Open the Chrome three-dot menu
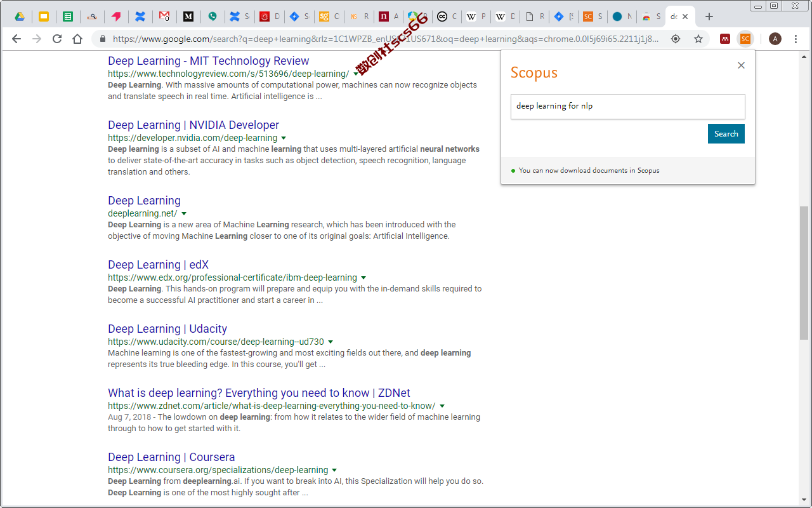812x508 pixels. (796, 39)
